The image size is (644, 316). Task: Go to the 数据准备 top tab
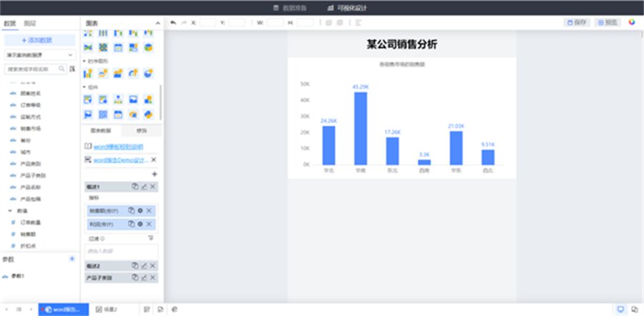click(290, 8)
